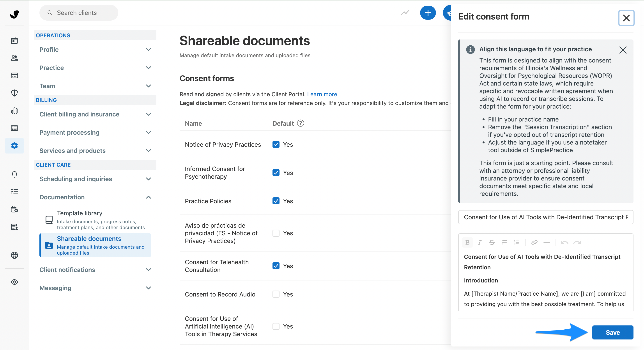
Task: Expand Client notifications section
Action: (x=95, y=270)
